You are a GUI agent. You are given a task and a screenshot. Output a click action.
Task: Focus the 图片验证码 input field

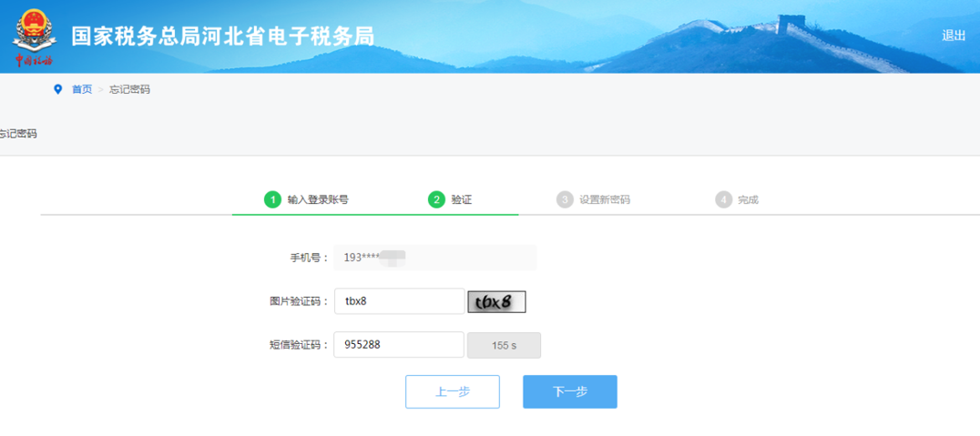tap(399, 301)
